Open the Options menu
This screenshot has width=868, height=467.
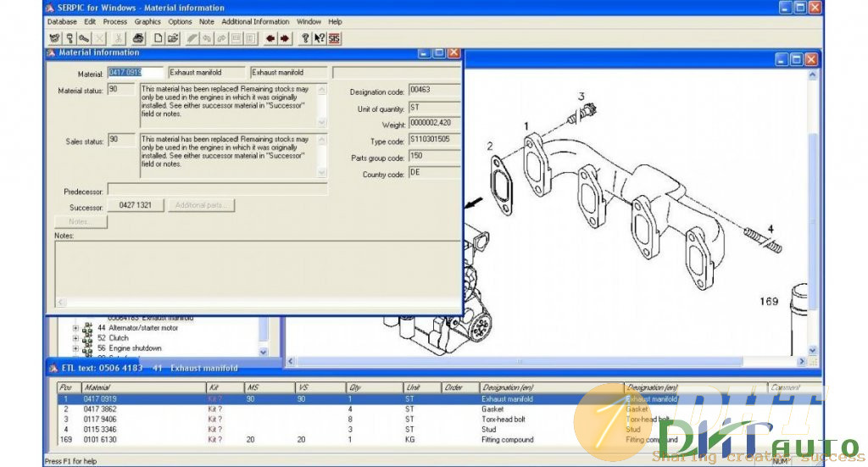click(180, 21)
